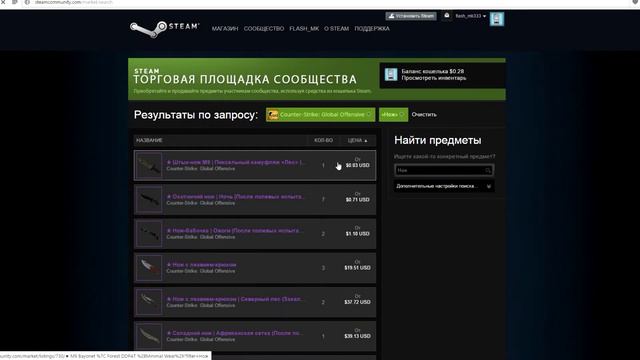Open the $19.51 USD gut knife listing
Viewport: 640px width, 360px height.
255,268
